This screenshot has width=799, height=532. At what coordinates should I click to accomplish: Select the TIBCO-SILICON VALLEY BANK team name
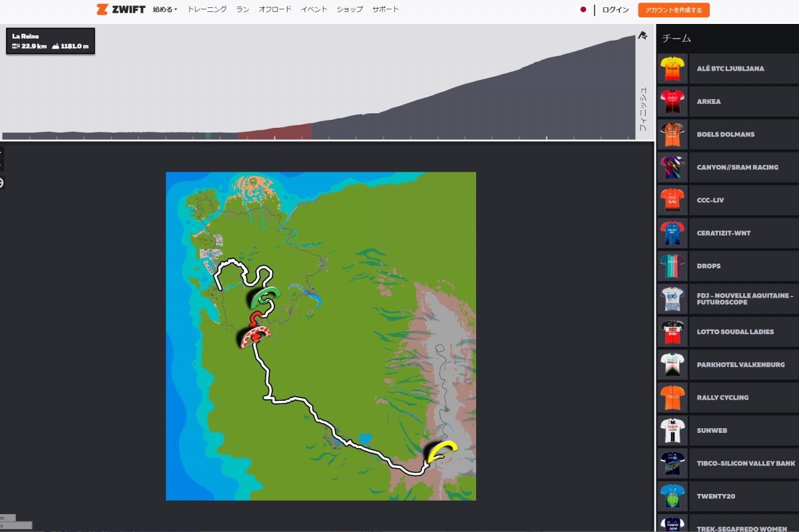tap(746, 463)
